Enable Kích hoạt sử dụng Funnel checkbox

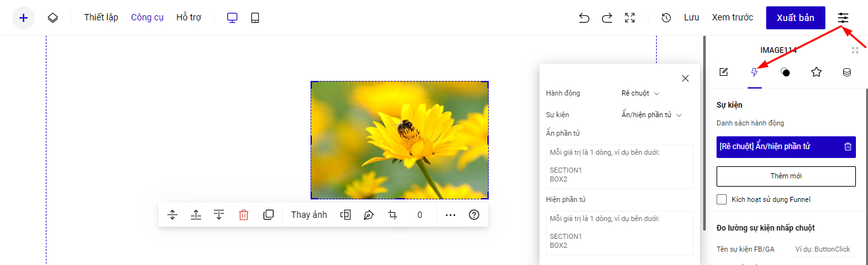pyautogui.click(x=722, y=199)
